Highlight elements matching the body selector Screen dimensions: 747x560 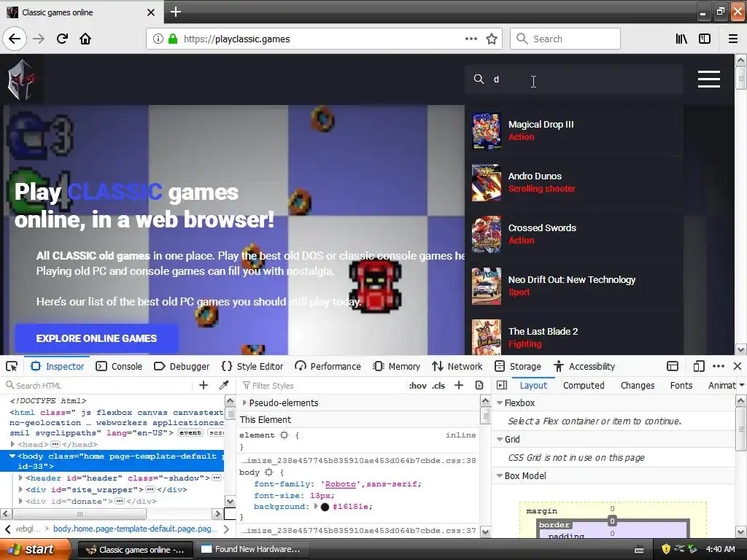[268, 472]
